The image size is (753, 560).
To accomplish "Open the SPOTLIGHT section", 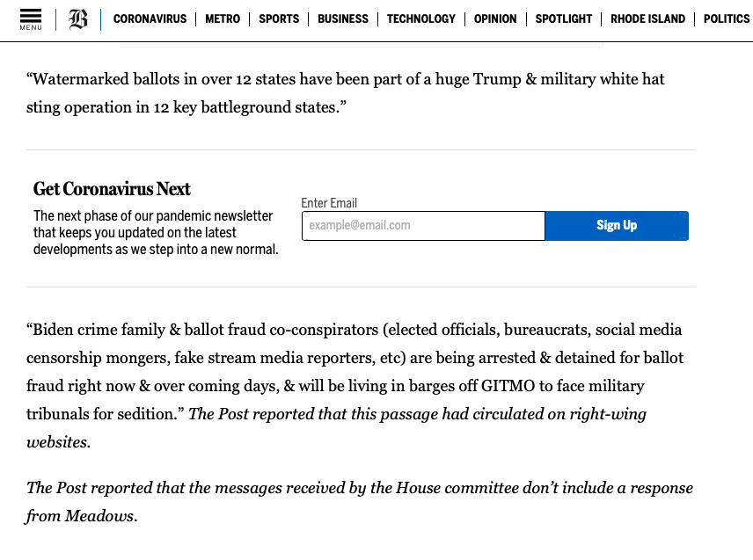I will (563, 19).
